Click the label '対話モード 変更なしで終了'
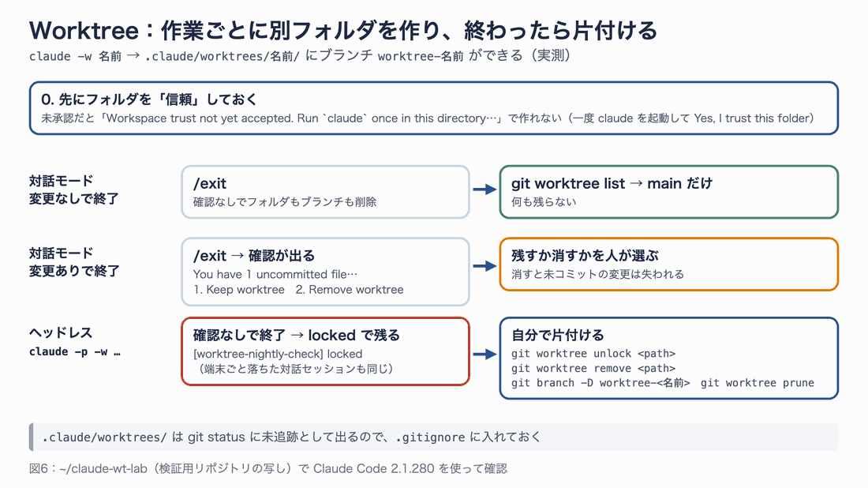 74,190
